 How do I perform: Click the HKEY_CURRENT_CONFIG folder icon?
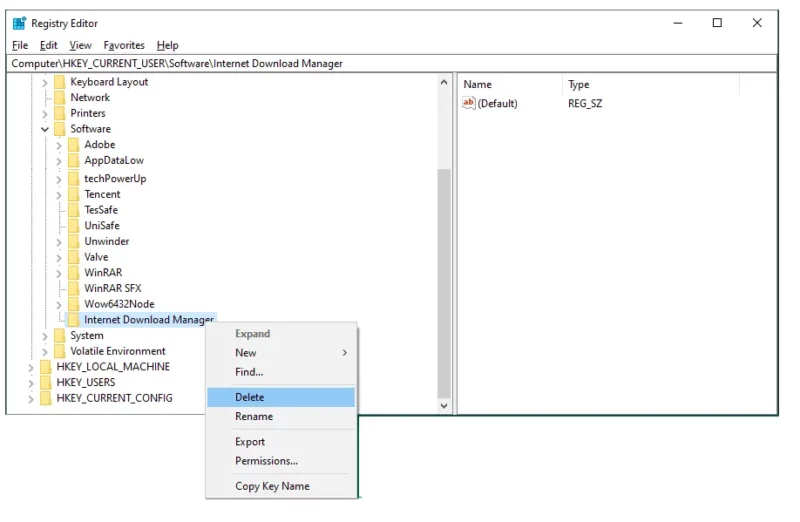pos(46,399)
